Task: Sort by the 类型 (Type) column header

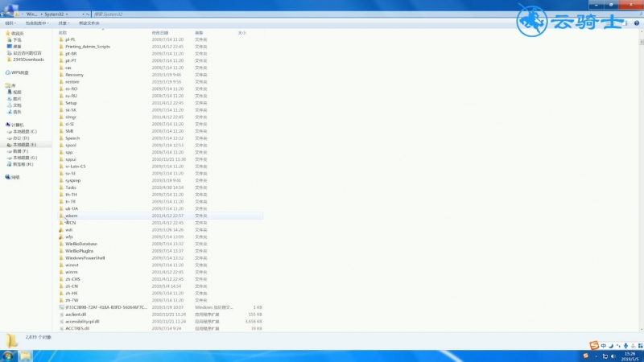Action: click(199, 33)
